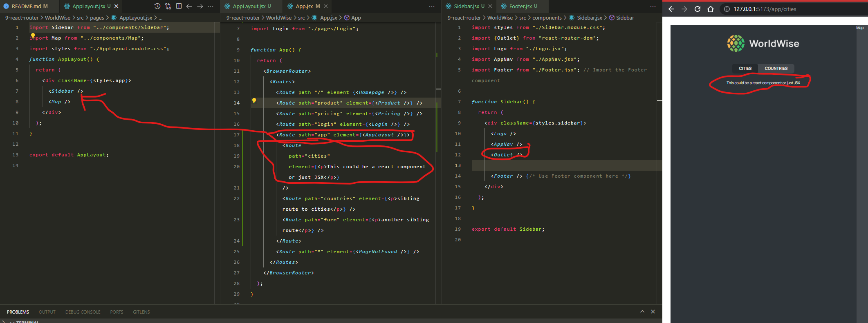Click the info icon on the README.md tab

[x=6, y=6]
